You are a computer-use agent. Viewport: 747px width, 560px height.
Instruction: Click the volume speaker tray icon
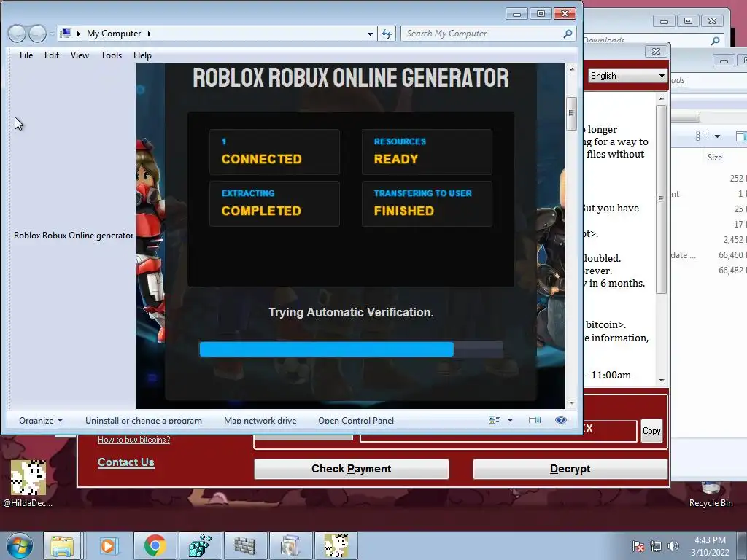pyautogui.click(x=673, y=546)
